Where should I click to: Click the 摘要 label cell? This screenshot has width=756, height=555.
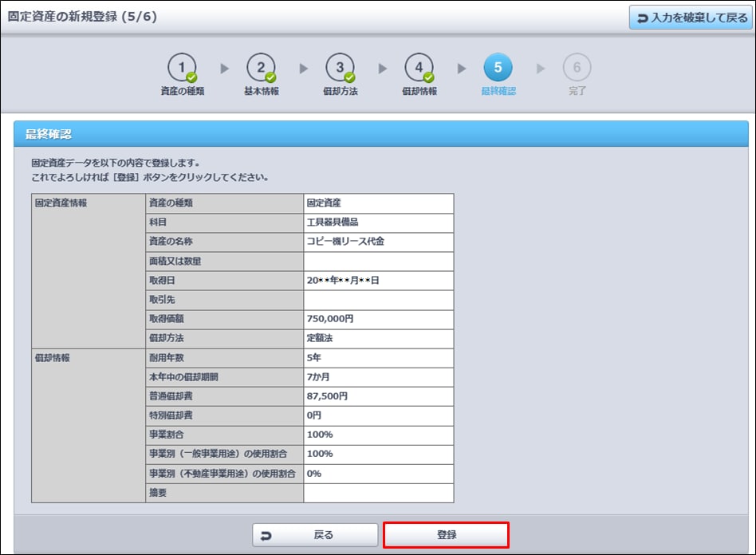coord(224,494)
